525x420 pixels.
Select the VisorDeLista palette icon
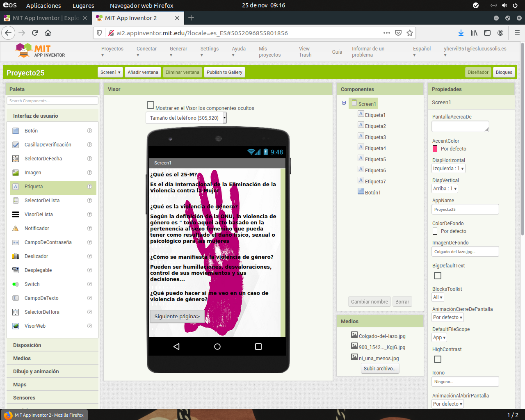tap(16, 215)
